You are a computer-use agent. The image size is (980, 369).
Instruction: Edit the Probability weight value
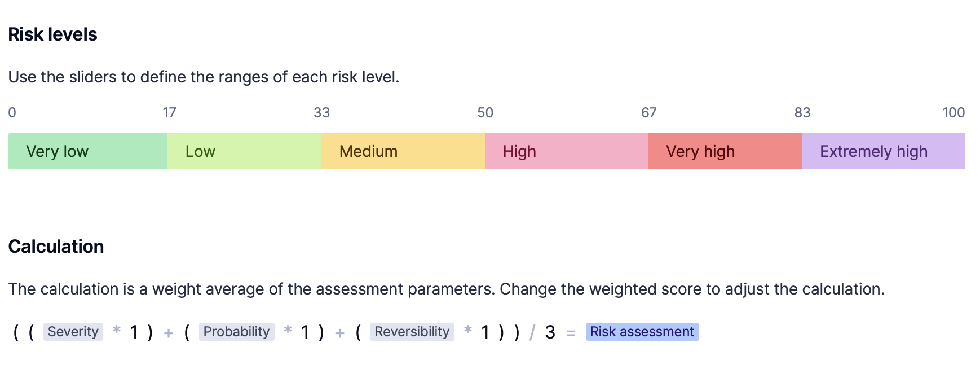point(305,332)
